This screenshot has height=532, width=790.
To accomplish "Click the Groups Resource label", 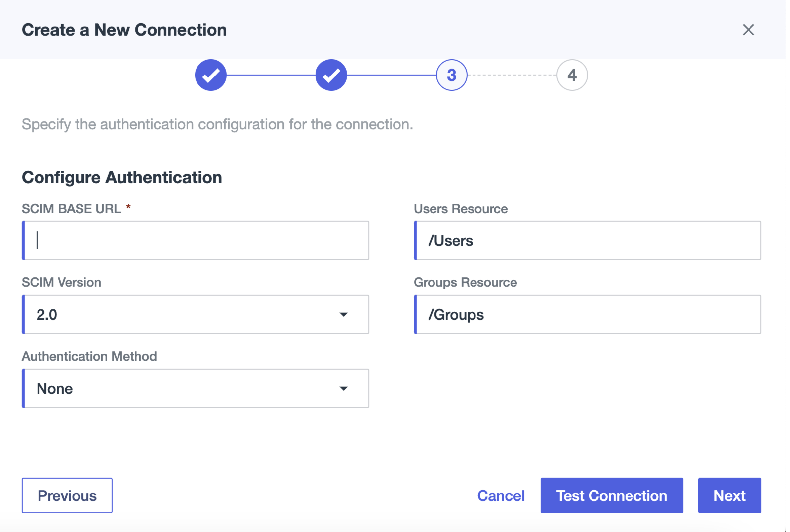I will point(465,282).
